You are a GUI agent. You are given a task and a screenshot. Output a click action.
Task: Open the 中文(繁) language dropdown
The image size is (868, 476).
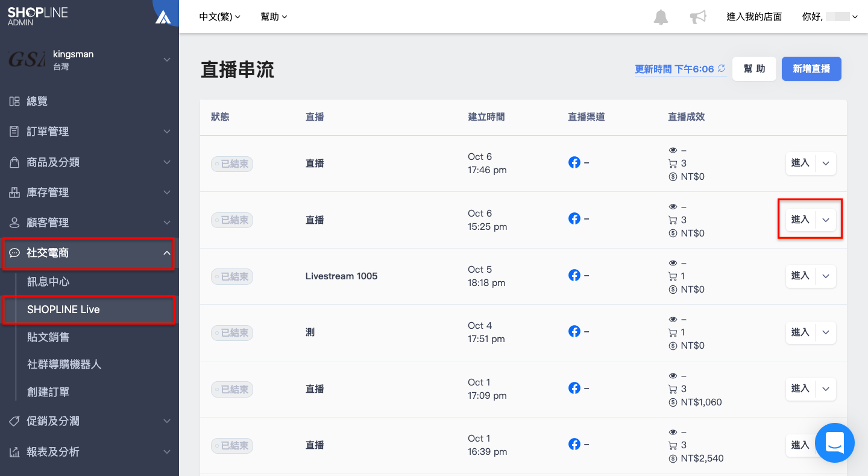click(220, 17)
